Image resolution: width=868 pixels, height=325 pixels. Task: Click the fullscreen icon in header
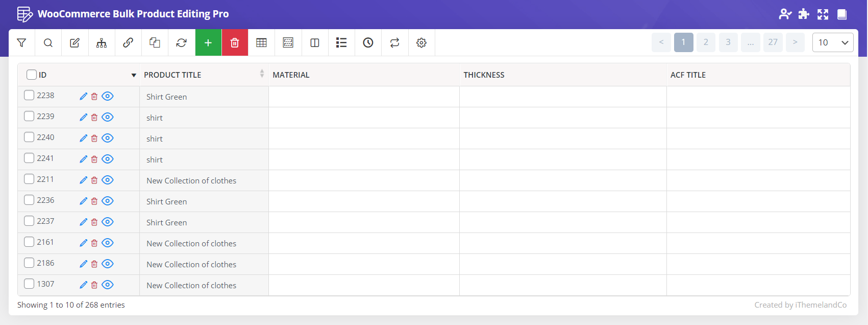click(x=823, y=14)
